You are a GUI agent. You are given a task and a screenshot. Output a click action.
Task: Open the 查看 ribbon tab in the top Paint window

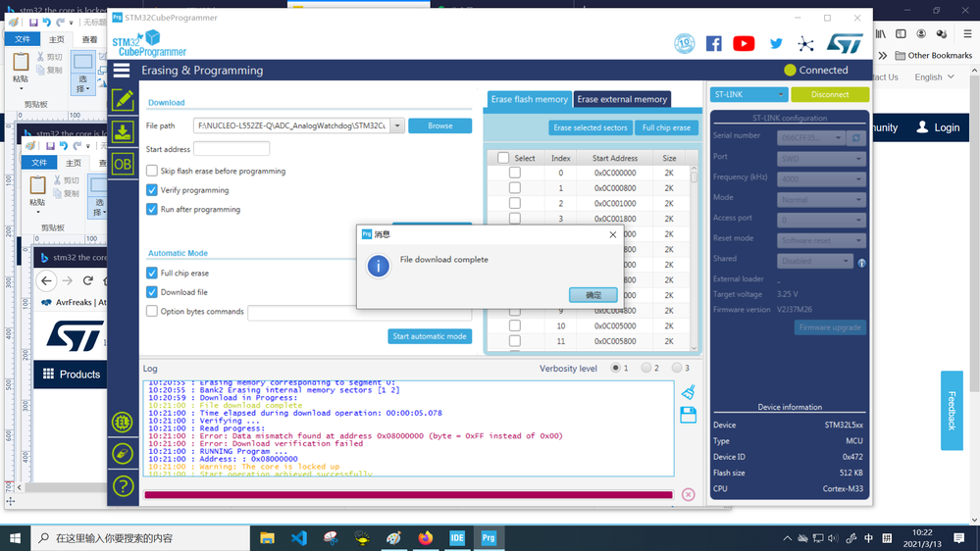click(90, 39)
